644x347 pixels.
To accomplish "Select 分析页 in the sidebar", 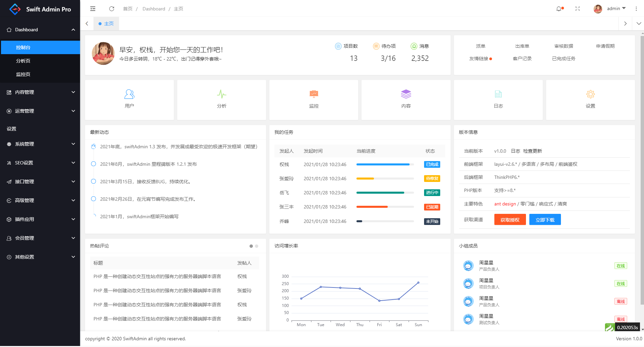I will (x=23, y=61).
